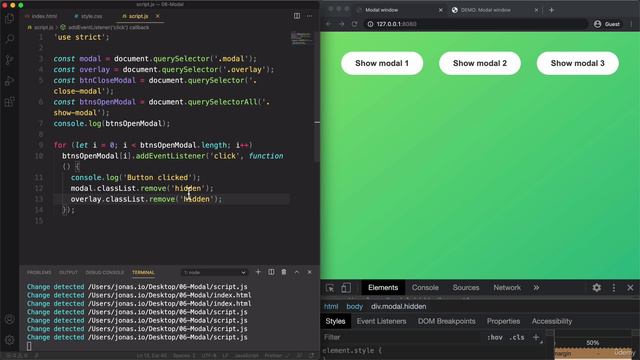Open the Guest profile button
The width and height of the screenshot is (640, 360).
(607, 24)
